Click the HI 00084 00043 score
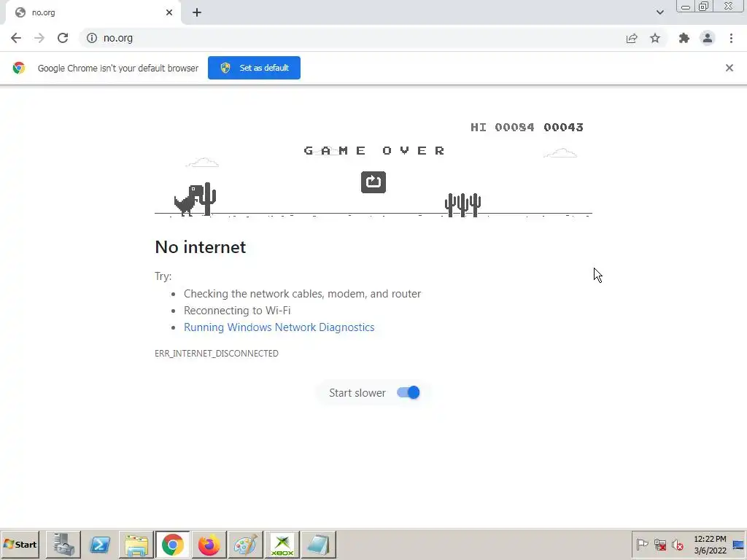The image size is (747, 560). 527,127
